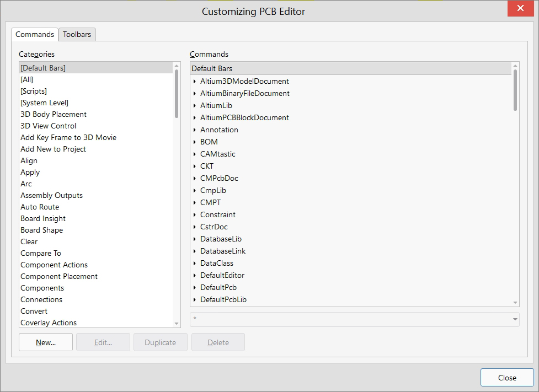Select Component Placement category

(96, 277)
